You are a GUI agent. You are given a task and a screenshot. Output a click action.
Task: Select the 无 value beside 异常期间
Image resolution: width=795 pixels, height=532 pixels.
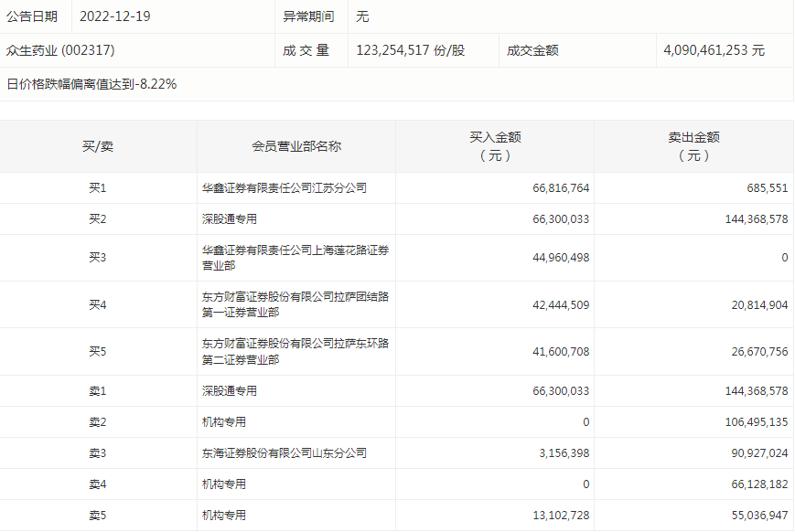pyautogui.click(x=362, y=16)
